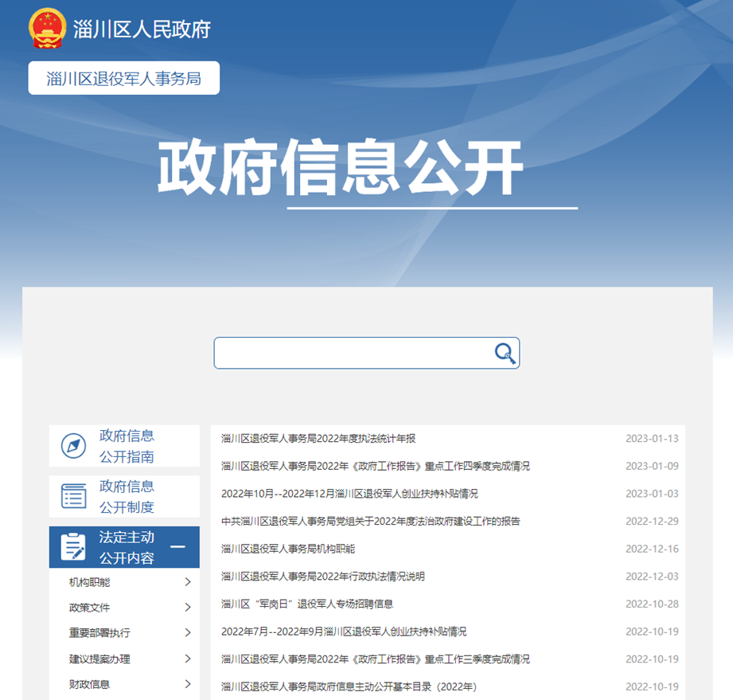Viewport: 733px width, 700px height.
Task: Expand the 重要部署执行 chevron arrow
Action: pos(188,633)
